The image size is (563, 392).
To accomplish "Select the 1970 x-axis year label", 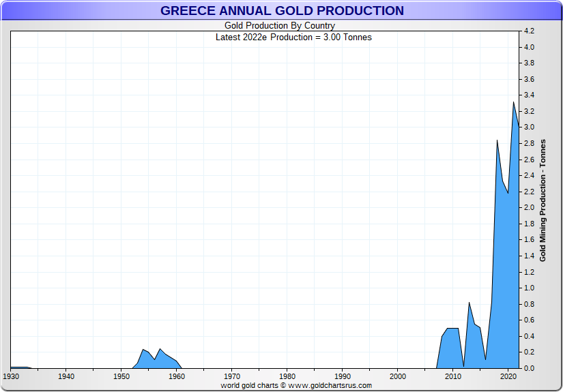I will pyautogui.click(x=232, y=376).
